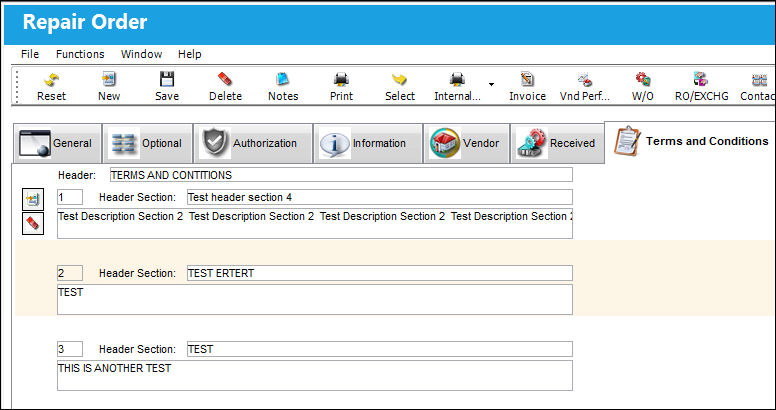Click the 'Test header section 4' field
Screen dimensions: 776x410
pyautogui.click(x=380, y=197)
